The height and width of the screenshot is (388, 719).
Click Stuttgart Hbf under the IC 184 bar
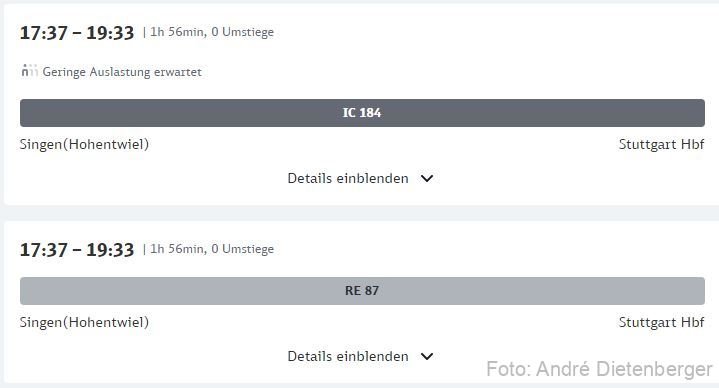[x=662, y=144]
